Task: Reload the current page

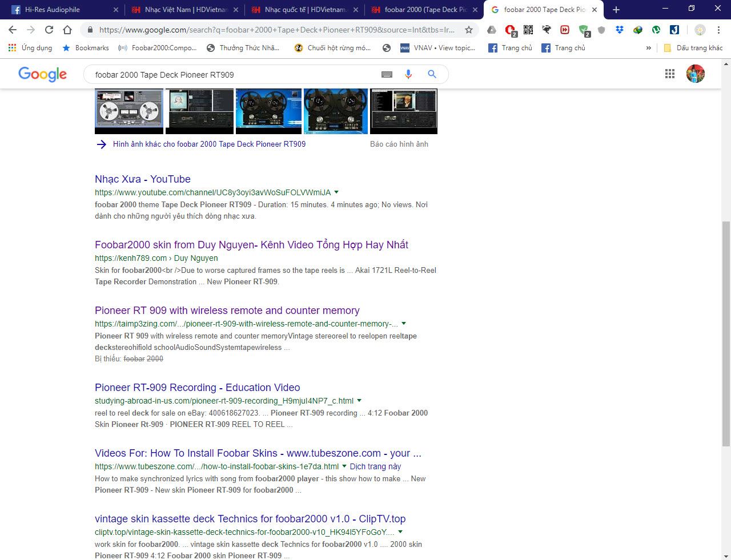Action: (x=49, y=30)
